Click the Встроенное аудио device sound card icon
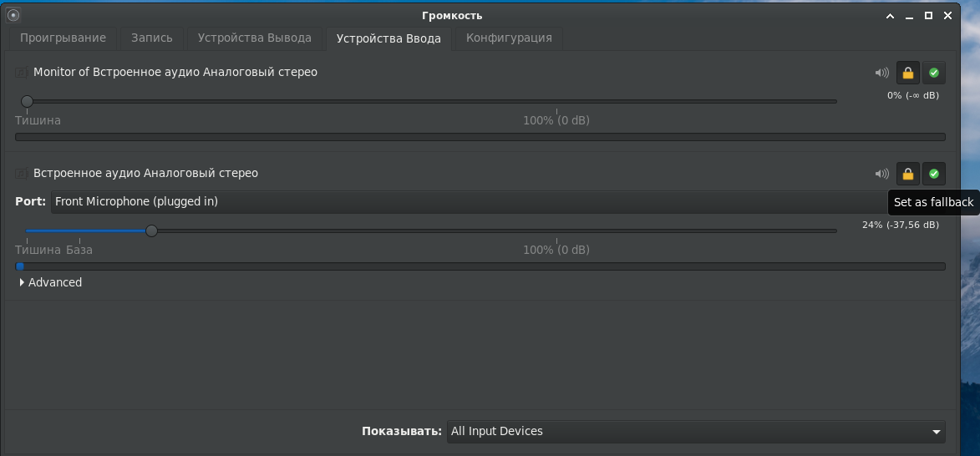 click(x=21, y=173)
